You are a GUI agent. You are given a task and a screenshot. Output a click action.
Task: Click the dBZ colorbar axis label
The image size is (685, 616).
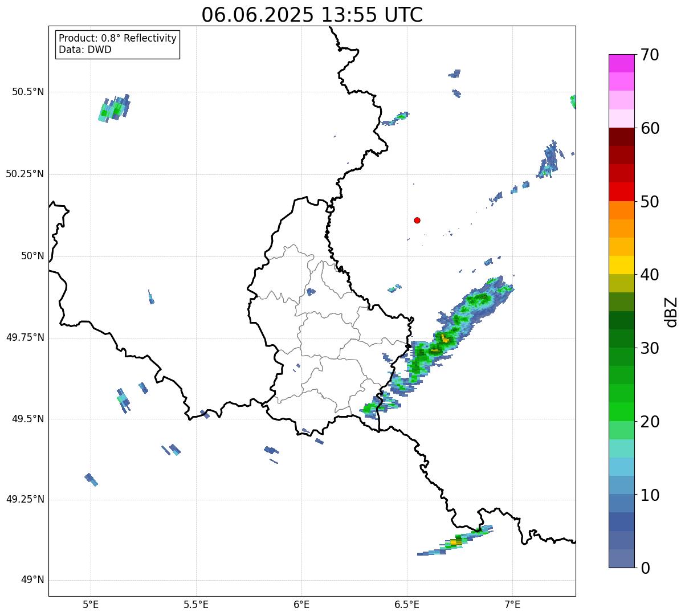click(671, 311)
